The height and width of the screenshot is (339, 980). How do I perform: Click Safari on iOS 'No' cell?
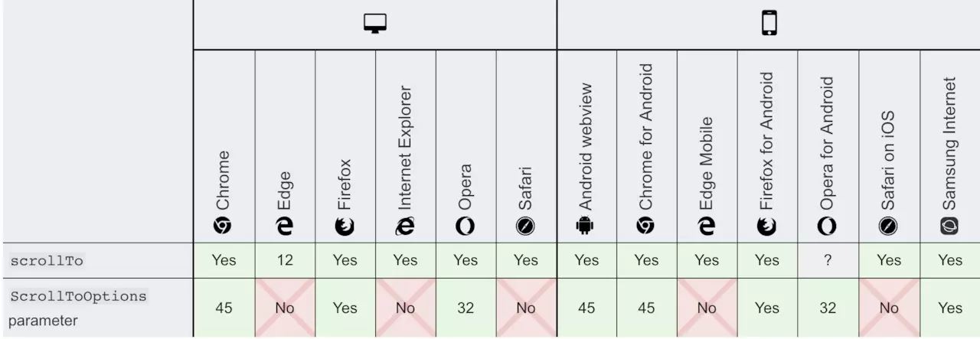coord(889,308)
